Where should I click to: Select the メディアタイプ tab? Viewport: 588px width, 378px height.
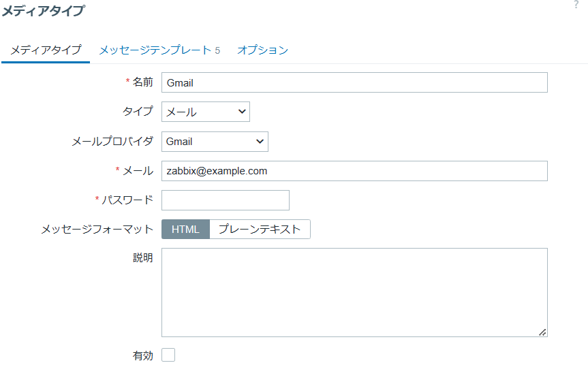[x=46, y=50]
